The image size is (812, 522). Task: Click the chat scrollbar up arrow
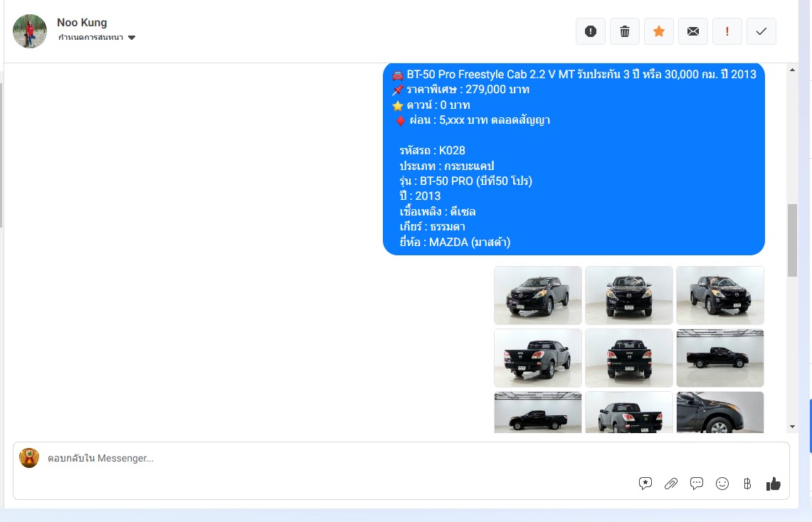click(x=792, y=69)
